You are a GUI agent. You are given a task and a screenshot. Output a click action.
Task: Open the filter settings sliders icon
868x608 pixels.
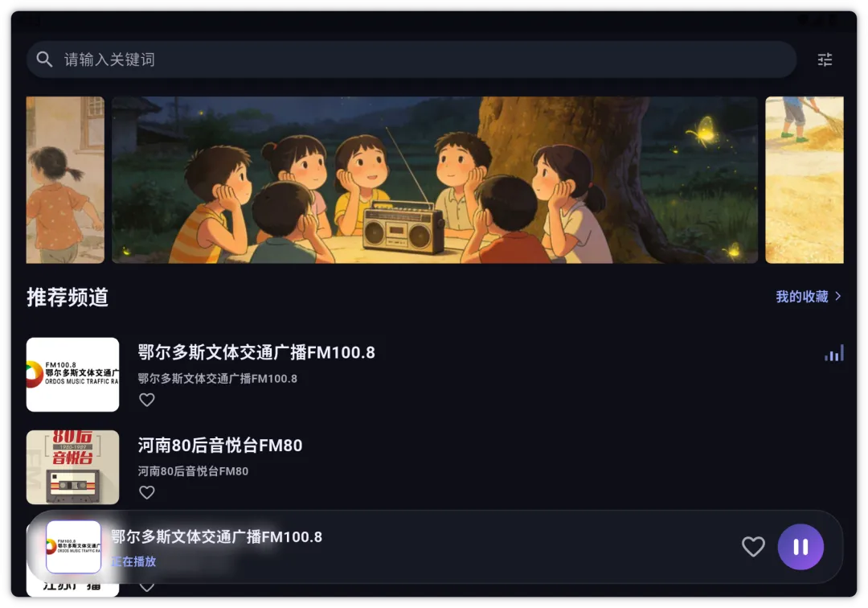pos(825,60)
